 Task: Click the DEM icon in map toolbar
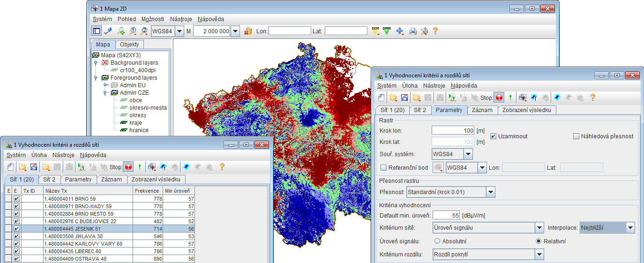coord(375,31)
